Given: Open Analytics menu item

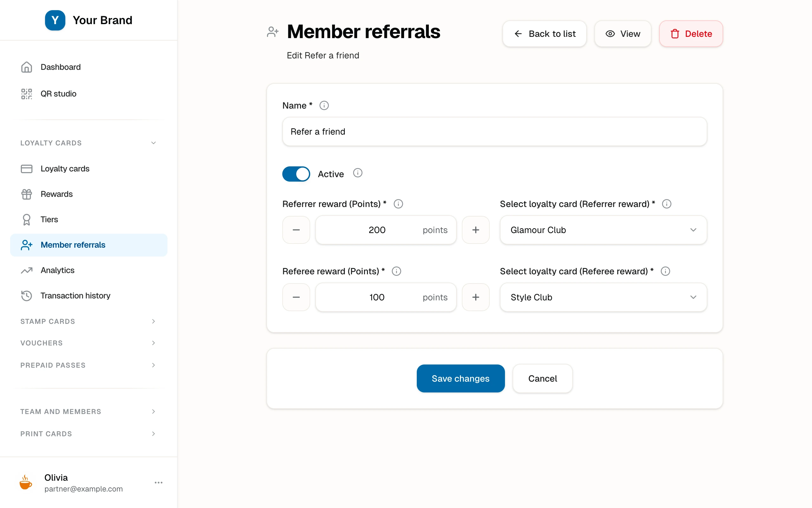Looking at the screenshot, I should pos(88,271).
